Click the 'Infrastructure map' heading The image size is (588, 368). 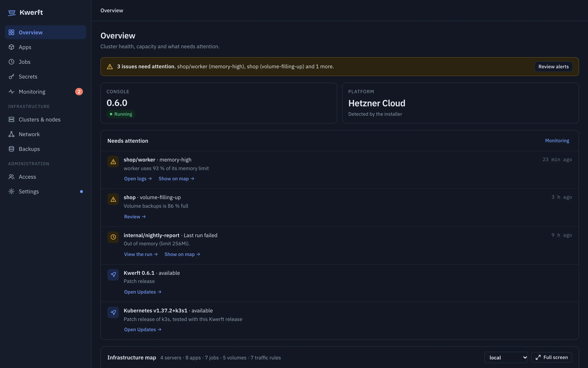[x=132, y=358]
